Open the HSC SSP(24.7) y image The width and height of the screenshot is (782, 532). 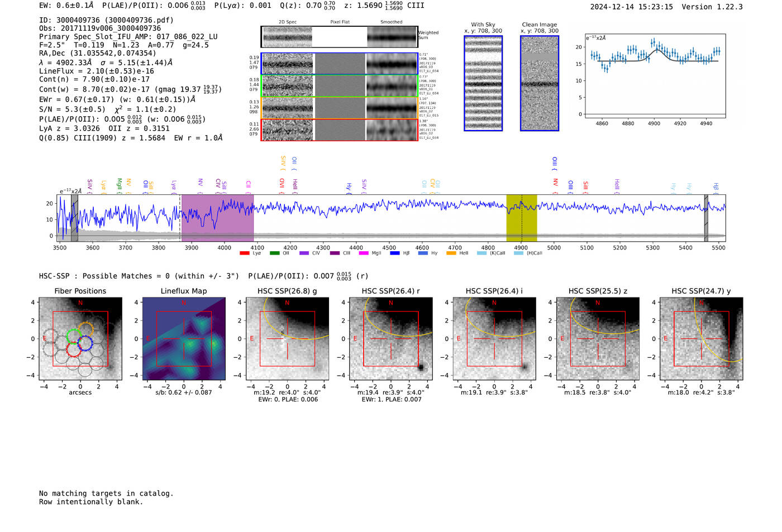[702, 339]
